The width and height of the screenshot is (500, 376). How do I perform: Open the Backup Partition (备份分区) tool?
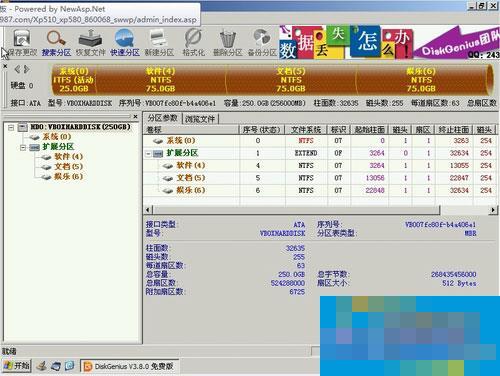tap(262, 43)
